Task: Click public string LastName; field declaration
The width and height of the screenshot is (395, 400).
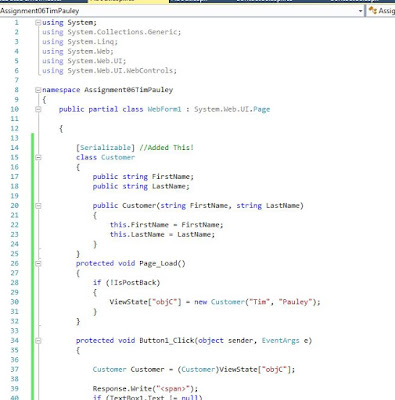Action: pos(141,186)
